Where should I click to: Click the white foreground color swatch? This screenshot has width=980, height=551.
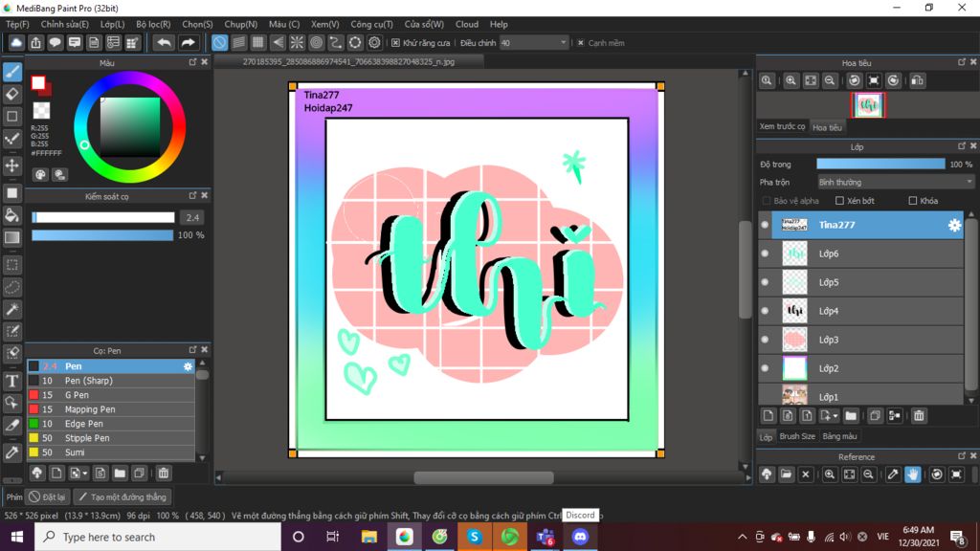[x=38, y=82]
